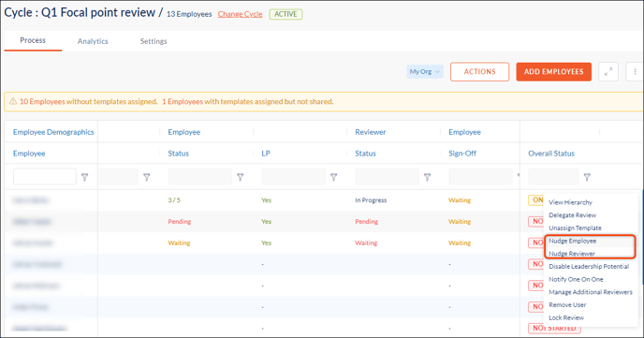Click the warning triangle icon in alert banner
Image resolution: width=644 pixels, height=338 pixels.
13,101
